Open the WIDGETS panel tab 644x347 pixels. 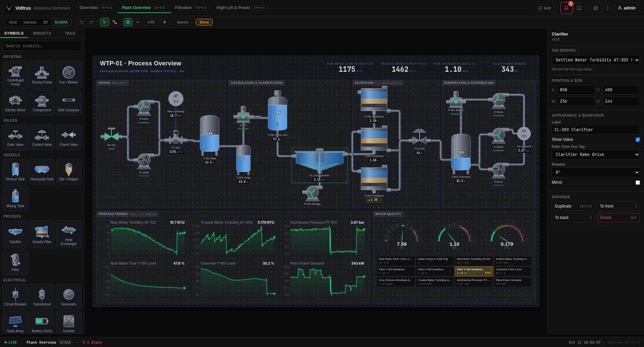click(x=42, y=33)
